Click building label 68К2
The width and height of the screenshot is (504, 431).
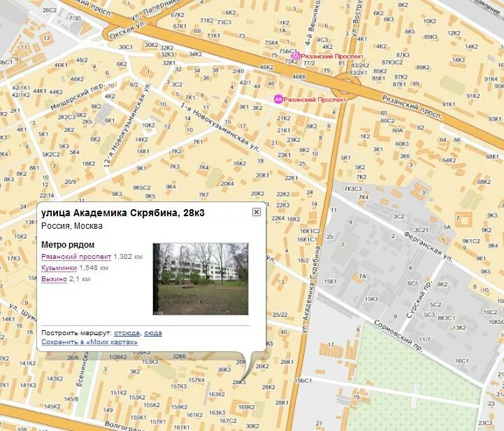pyautogui.click(x=484, y=182)
